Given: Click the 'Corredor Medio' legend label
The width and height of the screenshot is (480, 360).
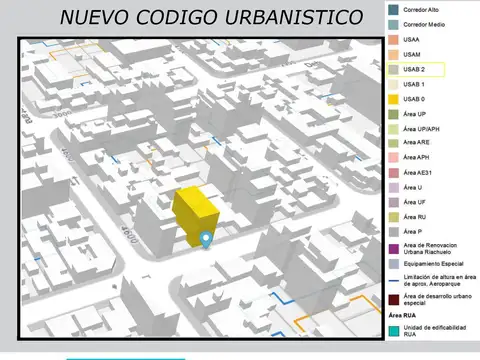Looking at the screenshot, I should 424,25.
